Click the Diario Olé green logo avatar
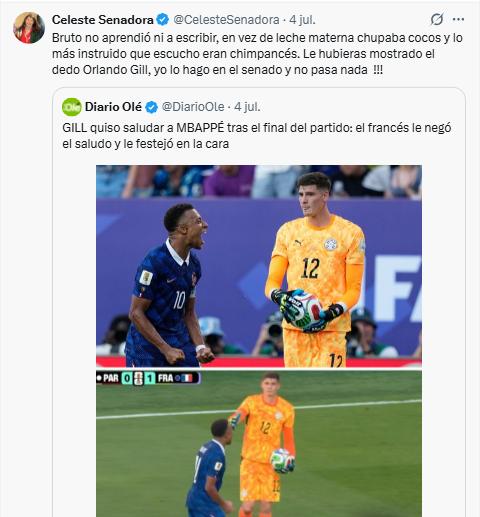 point(71,107)
